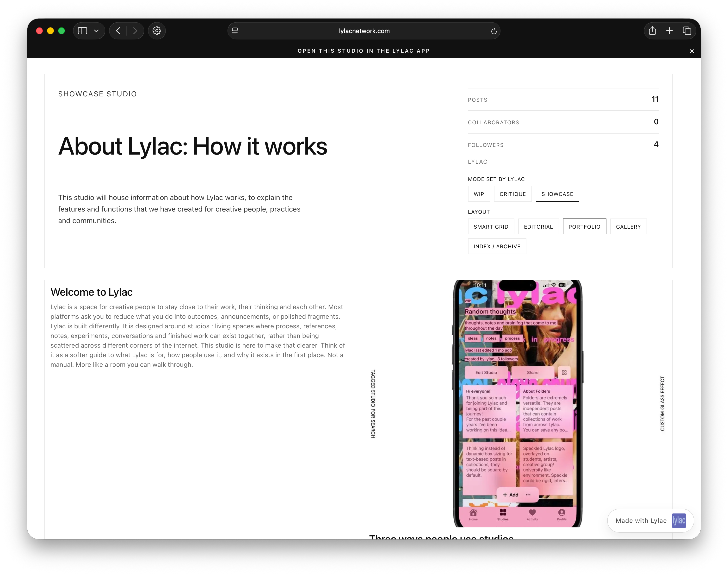
Task: Show the tab overview
Action: pos(687,31)
